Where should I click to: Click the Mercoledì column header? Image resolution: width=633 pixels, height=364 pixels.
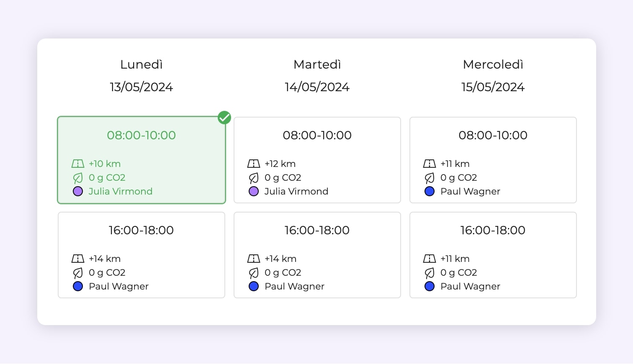coord(493,64)
